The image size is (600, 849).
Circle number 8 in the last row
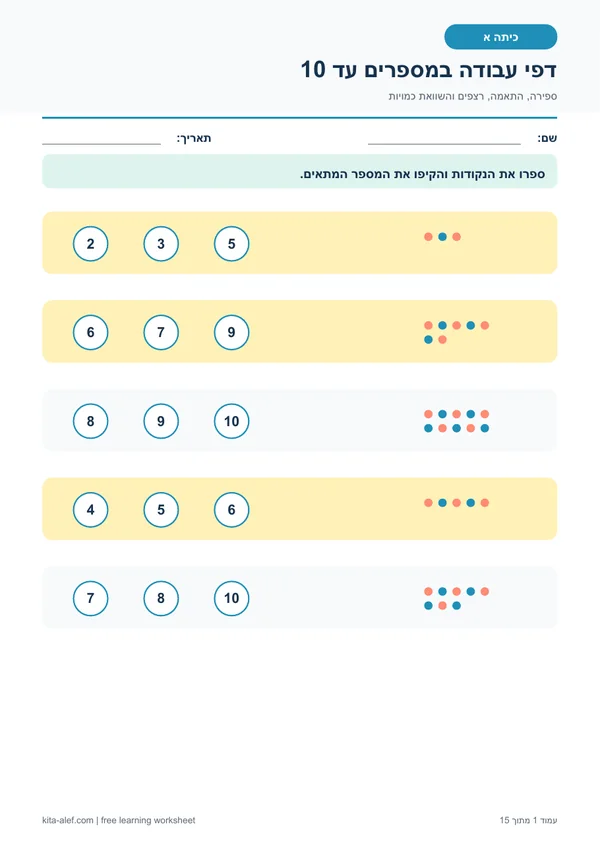[161, 598]
